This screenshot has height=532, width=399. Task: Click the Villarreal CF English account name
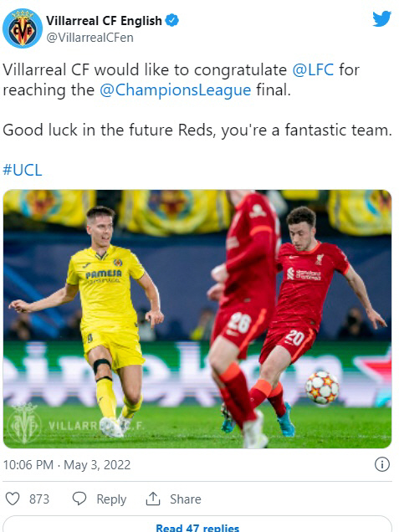pos(105,21)
